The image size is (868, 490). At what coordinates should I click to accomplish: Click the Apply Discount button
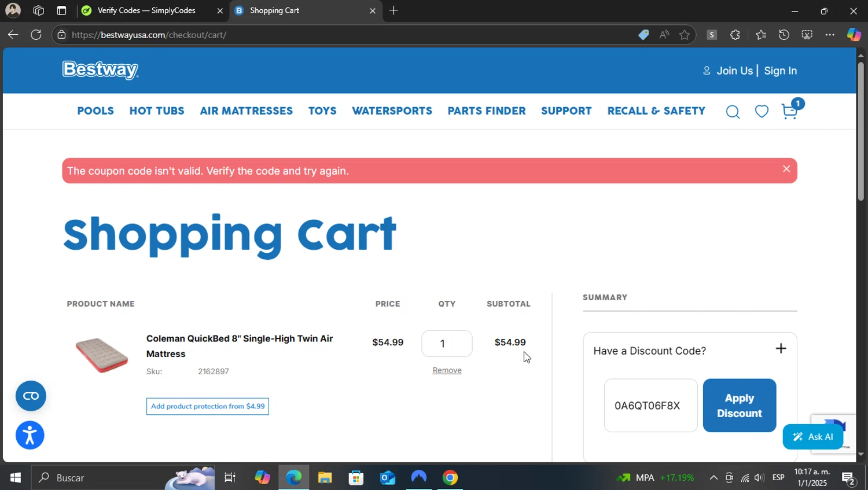[x=739, y=406]
